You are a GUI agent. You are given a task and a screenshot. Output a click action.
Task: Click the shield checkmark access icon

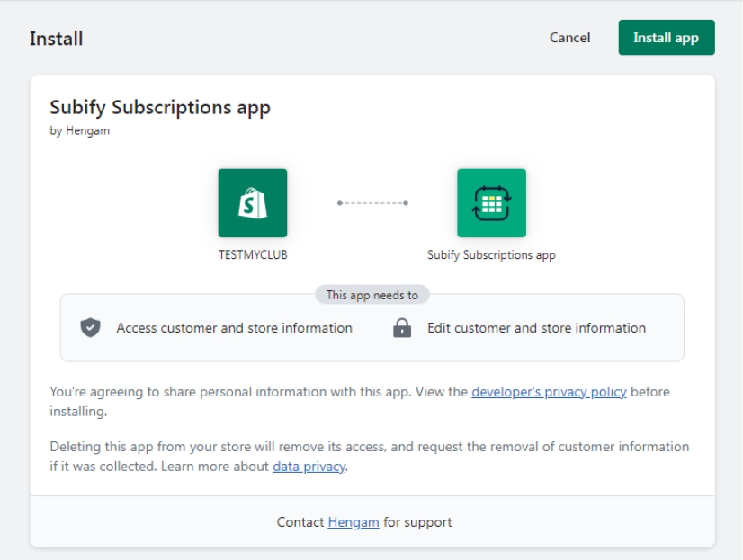[x=90, y=327]
